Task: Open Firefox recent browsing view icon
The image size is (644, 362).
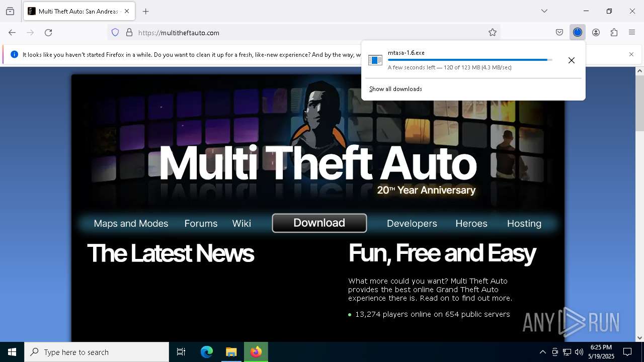Action: click(x=10, y=11)
